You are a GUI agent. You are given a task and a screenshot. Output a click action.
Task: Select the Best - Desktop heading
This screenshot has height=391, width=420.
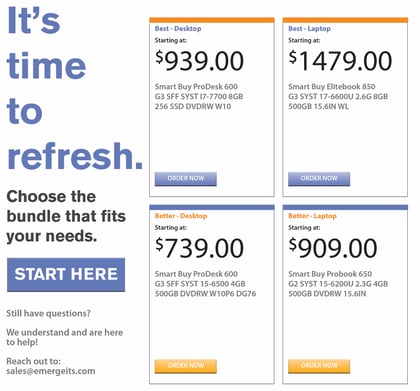(x=178, y=29)
